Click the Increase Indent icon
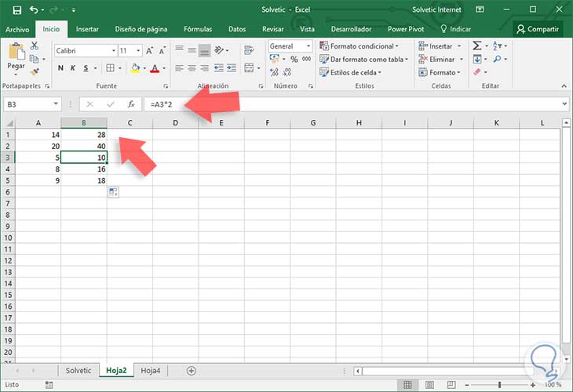Image resolution: width=573 pixels, height=392 pixels. pos(232,68)
